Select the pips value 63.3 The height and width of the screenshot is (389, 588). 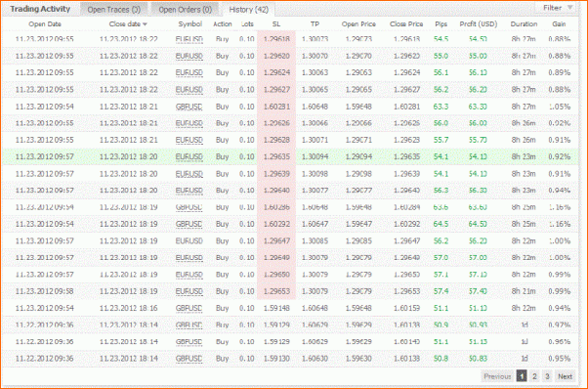click(x=441, y=107)
